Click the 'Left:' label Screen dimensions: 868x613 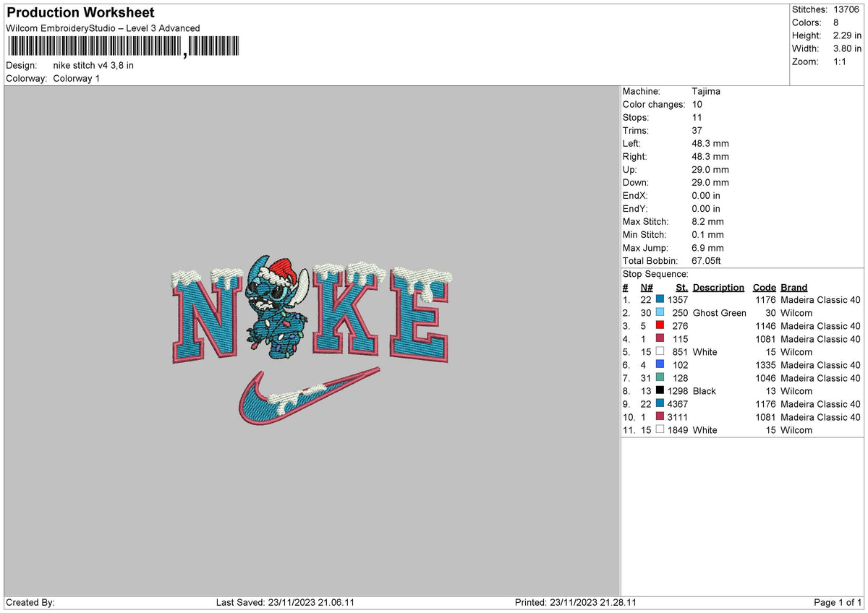[633, 143]
